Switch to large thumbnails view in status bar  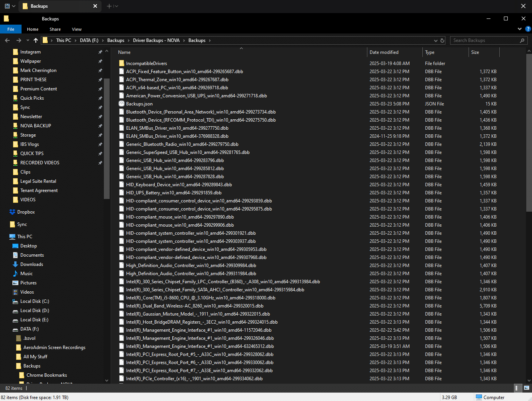(527, 388)
